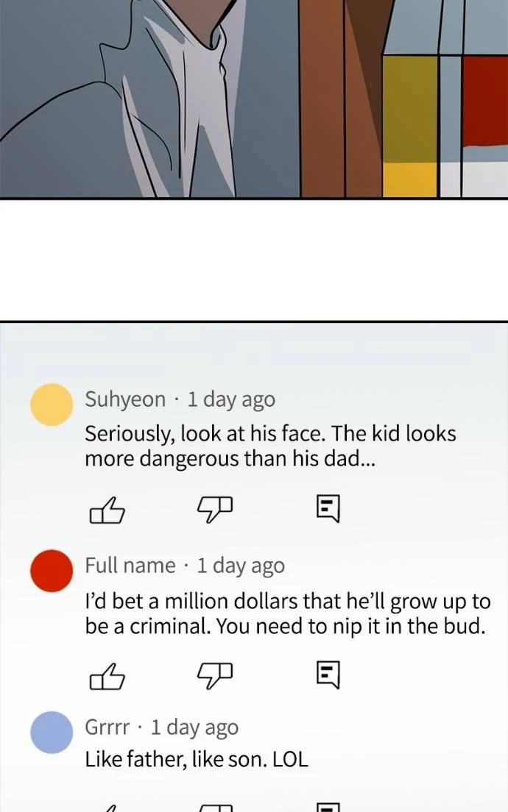The image size is (508, 812).
Task: Select the 'bet a million dollars' comment text
Action: pos(288,613)
